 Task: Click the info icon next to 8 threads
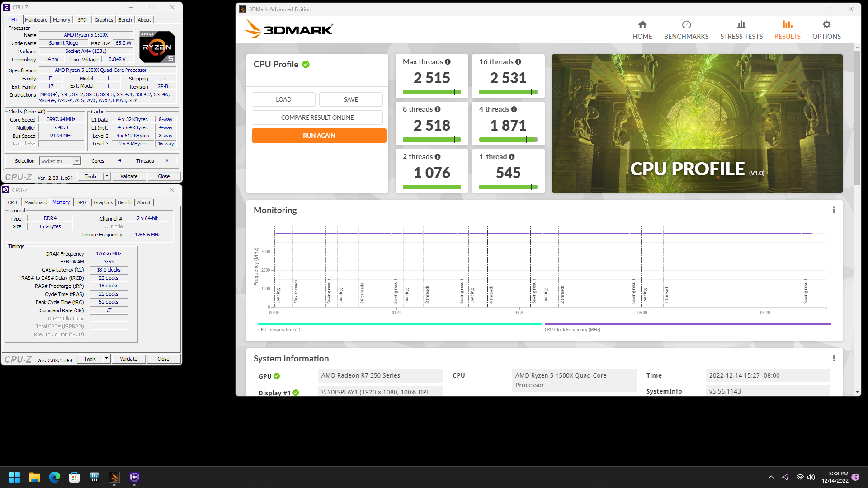click(x=438, y=109)
